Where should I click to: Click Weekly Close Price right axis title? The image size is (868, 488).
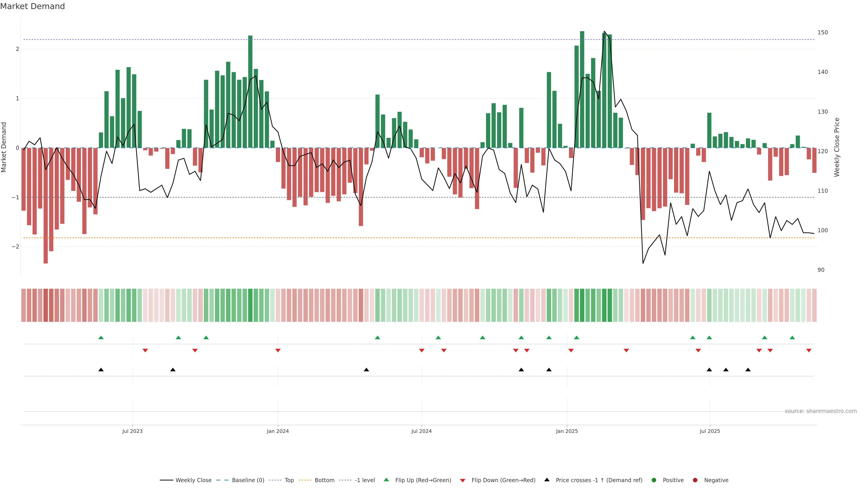point(837,147)
